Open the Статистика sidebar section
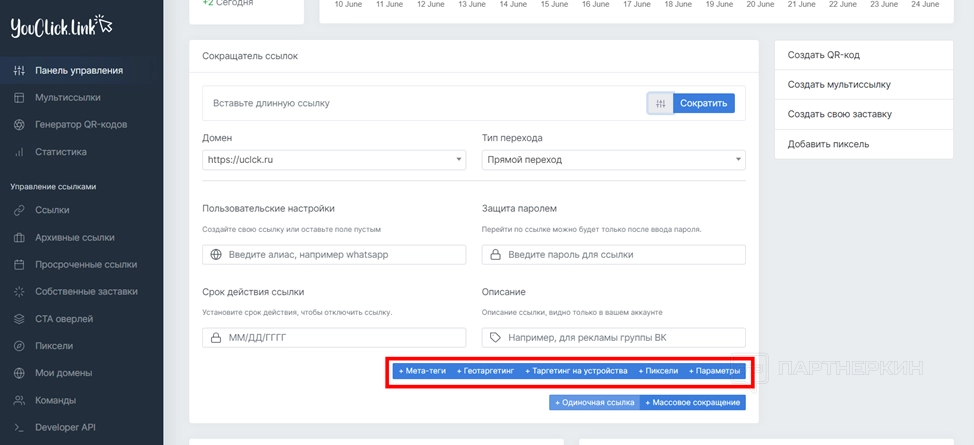Screen dimensions: 974x445 click(x=60, y=152)
